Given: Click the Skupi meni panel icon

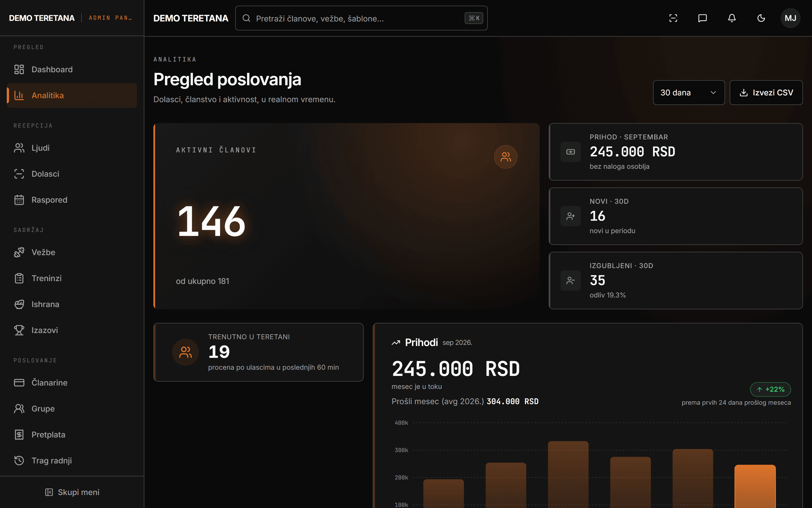Looking at the screenshot, I should click(49, 492).
